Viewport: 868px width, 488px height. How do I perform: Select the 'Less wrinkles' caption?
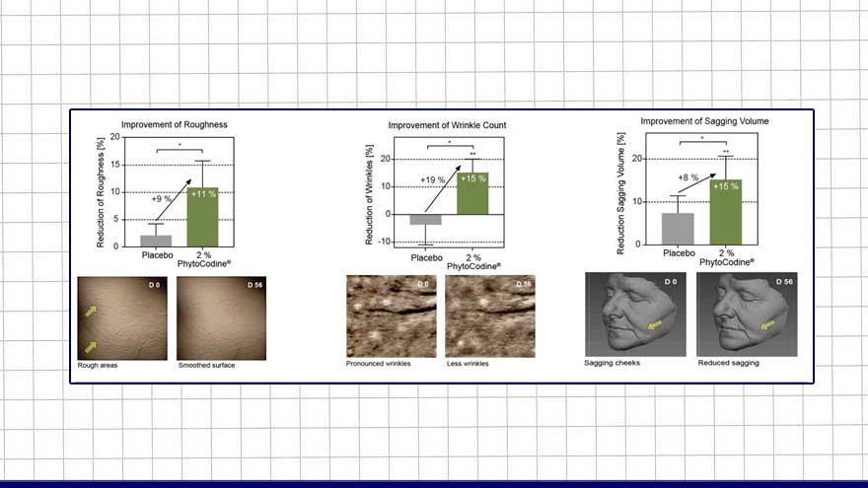[468, 364]
